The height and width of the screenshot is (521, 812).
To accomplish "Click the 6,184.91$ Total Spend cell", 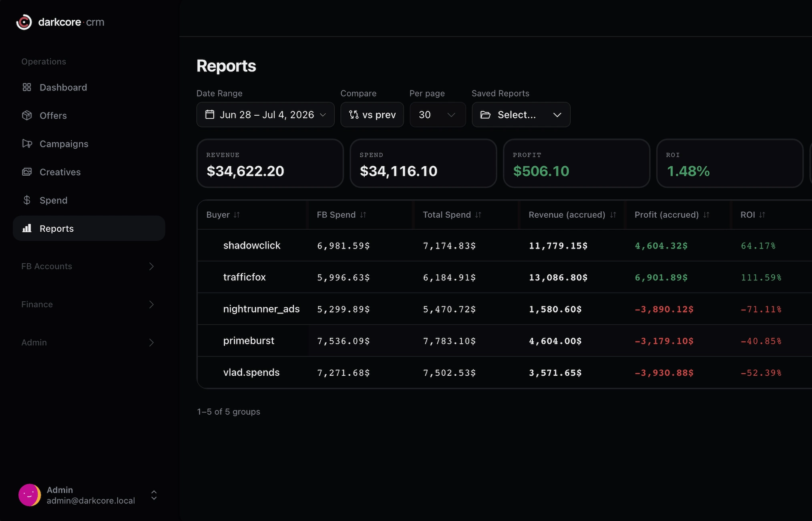I will click(x=450, y=277).
